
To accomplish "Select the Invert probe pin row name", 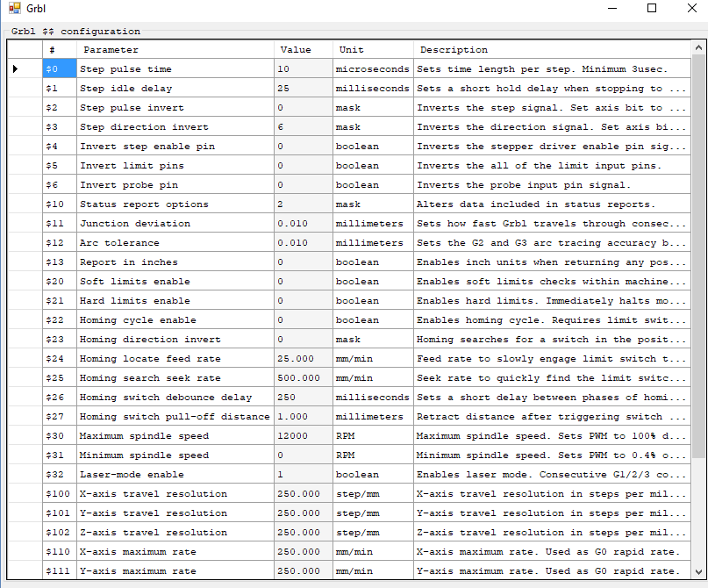I will pyautogui.click(x=175, y=184).
